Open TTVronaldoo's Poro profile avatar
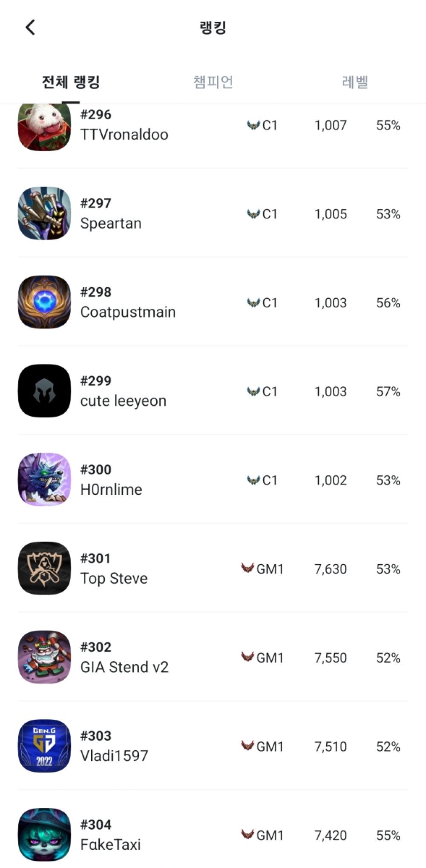Screen dimensions: 426x868 (x=44, y=126)
